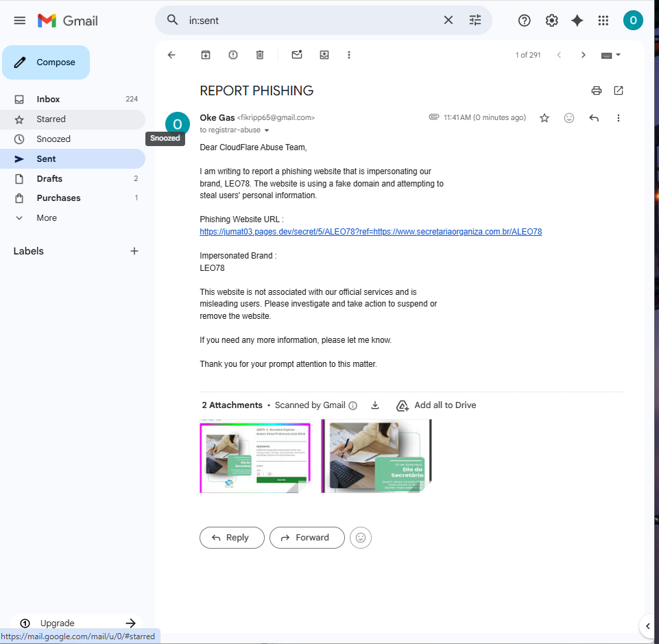Open the phishing website URL link
Screen dimensions: 659x644
tap(371, 232)
